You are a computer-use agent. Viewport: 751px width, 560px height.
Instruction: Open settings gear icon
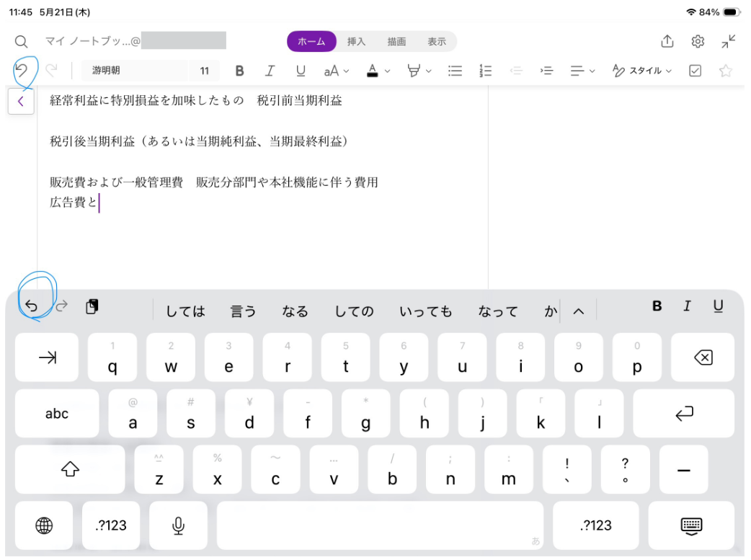tap(698, 42)
